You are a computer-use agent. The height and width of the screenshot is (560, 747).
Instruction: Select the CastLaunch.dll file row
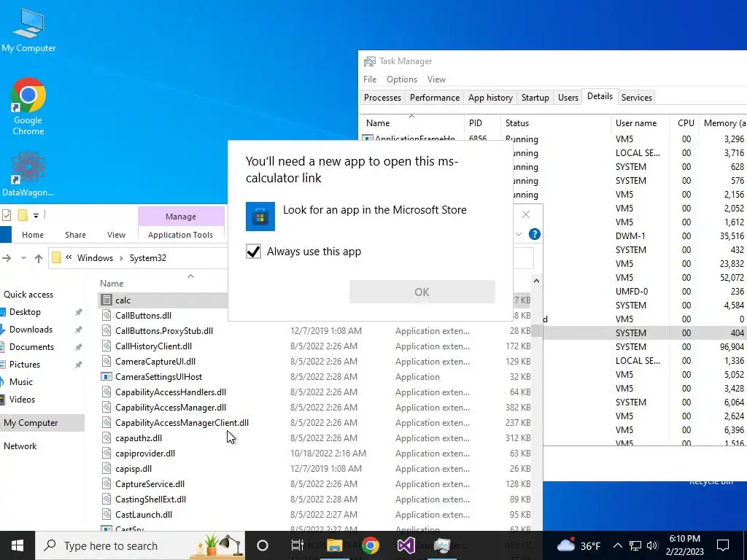(315, 515)
